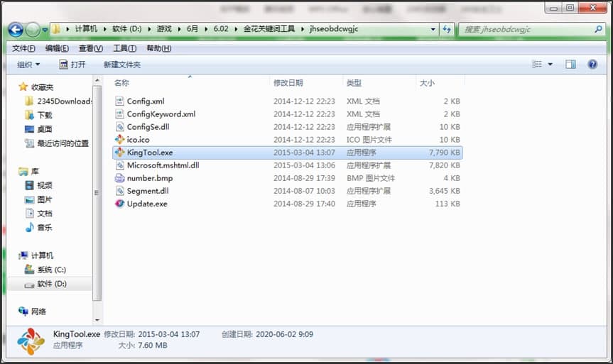The image size is (613, 364).
Task: Click the blue help icon
Action: [x=592, y=65]
